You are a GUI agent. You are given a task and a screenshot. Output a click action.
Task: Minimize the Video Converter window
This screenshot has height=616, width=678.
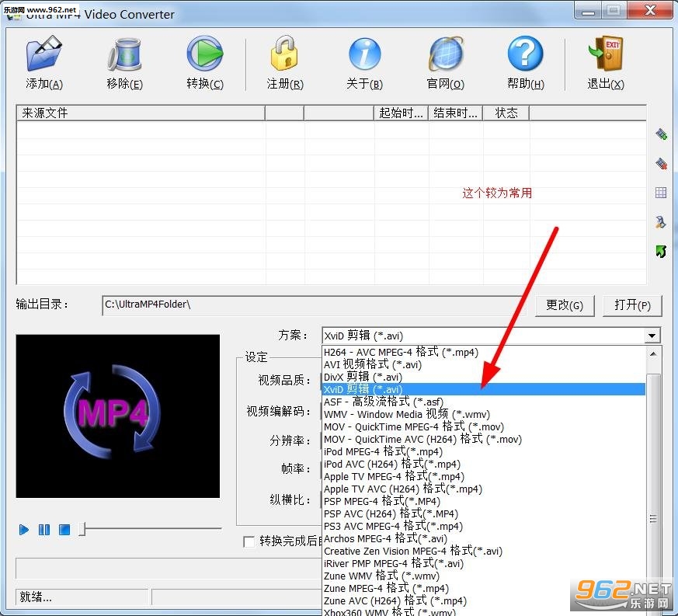point(588,10)
